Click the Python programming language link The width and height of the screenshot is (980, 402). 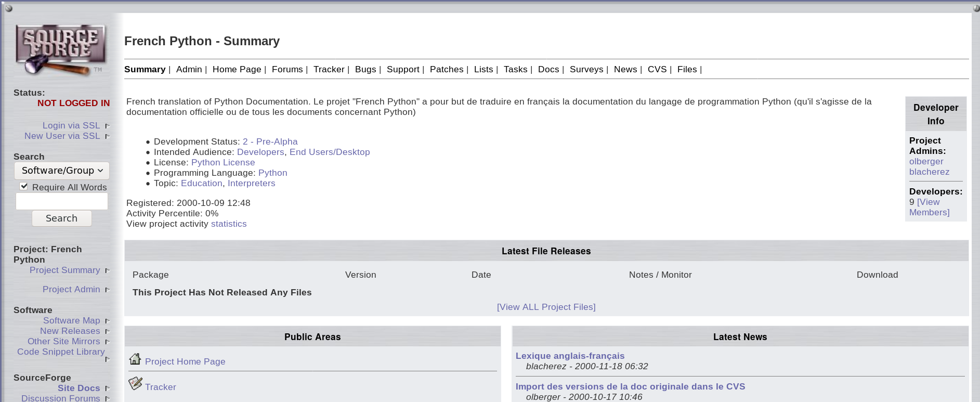click(272, 173)
